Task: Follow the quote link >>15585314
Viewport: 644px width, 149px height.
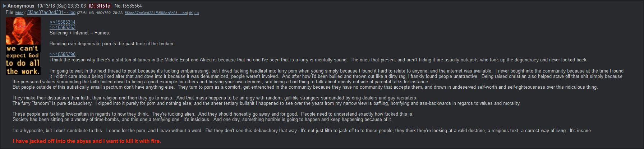Action: [63, 22]
